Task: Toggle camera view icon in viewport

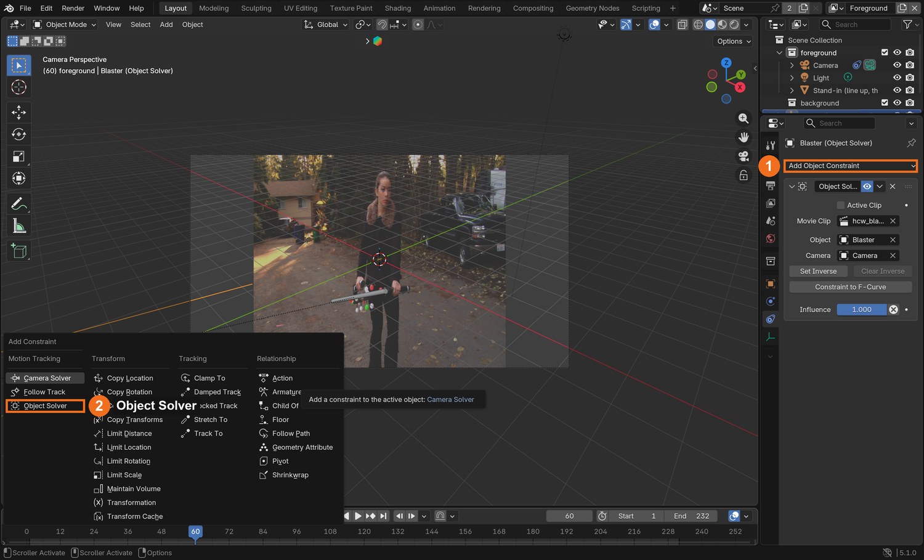Action: tap(744, 156)
